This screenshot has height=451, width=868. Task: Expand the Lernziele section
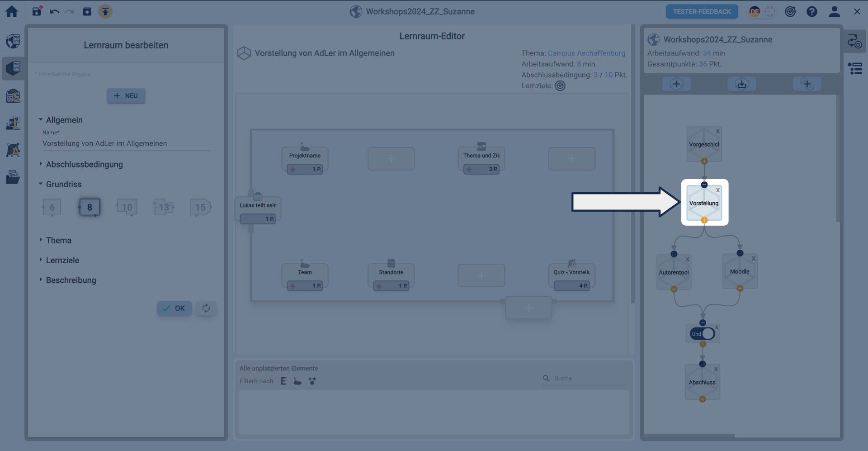pos(62,260)
